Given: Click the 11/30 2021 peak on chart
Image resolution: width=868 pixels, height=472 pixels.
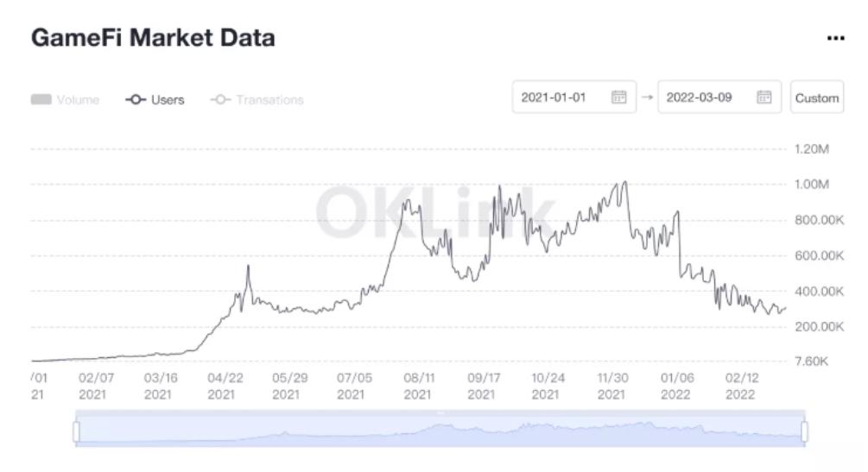Looking at the screenshot, I should click(624, 183).
